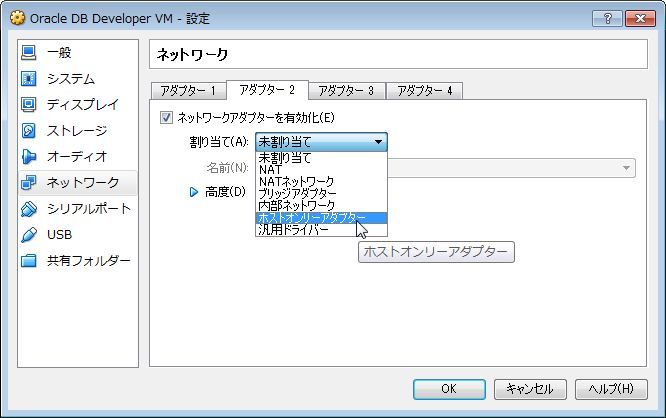Switch to アダプター 4 tab

[425, 90]
